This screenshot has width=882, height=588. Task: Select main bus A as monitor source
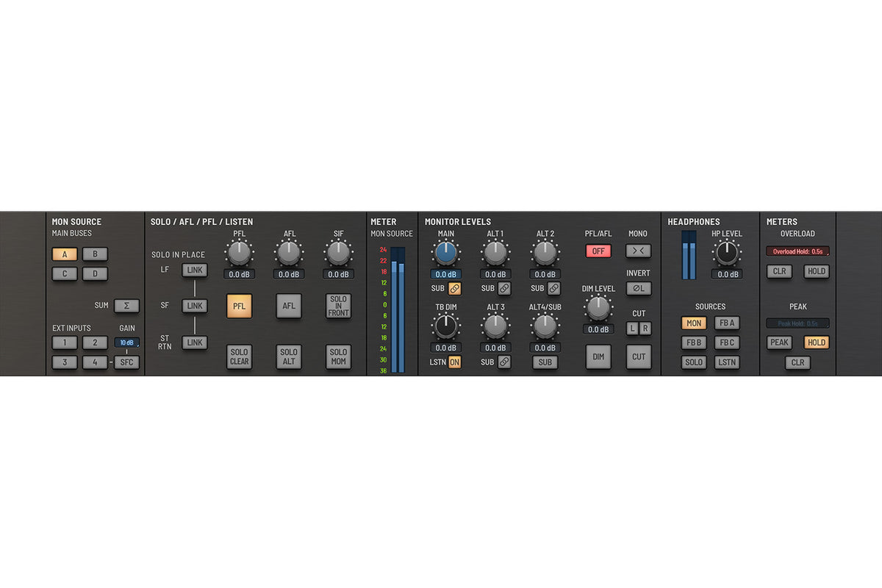pos(65,254)
